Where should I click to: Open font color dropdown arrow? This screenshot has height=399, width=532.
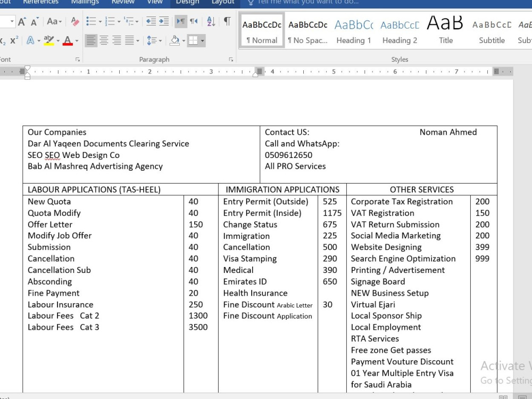(77, 41)
